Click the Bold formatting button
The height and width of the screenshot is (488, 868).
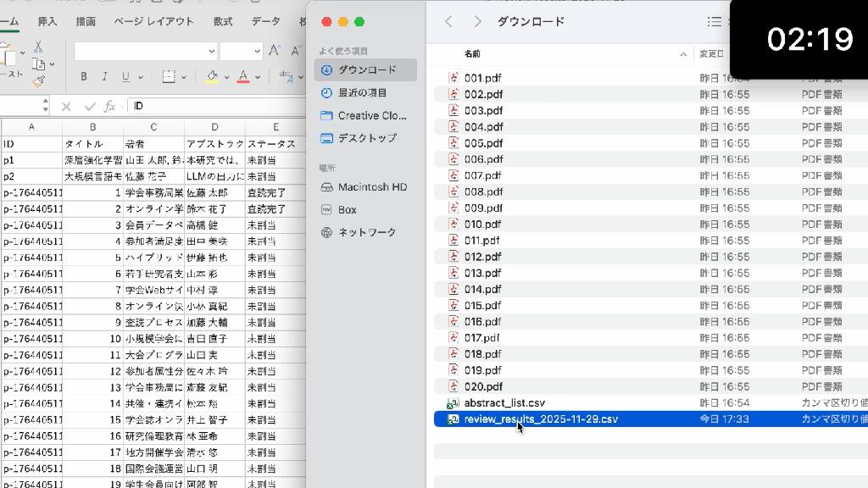[x=83, y=77]
